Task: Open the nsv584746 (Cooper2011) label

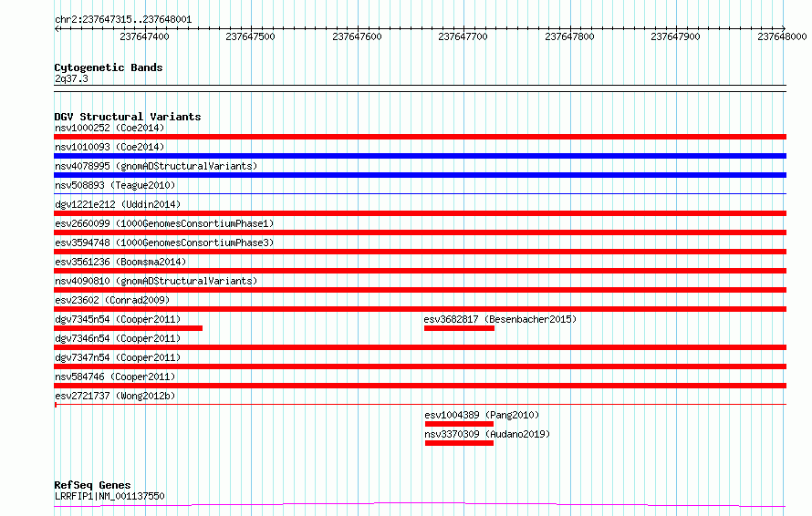Action: (x=115, y=377)
